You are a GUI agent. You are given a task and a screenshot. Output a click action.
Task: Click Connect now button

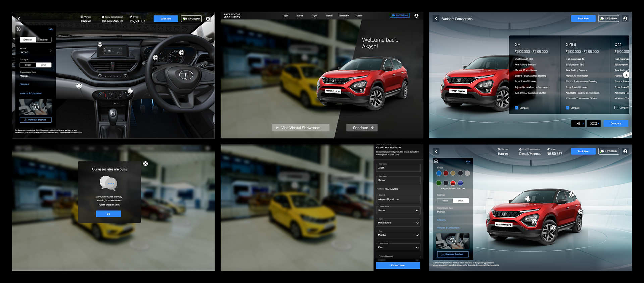click(x=398, y=265)
